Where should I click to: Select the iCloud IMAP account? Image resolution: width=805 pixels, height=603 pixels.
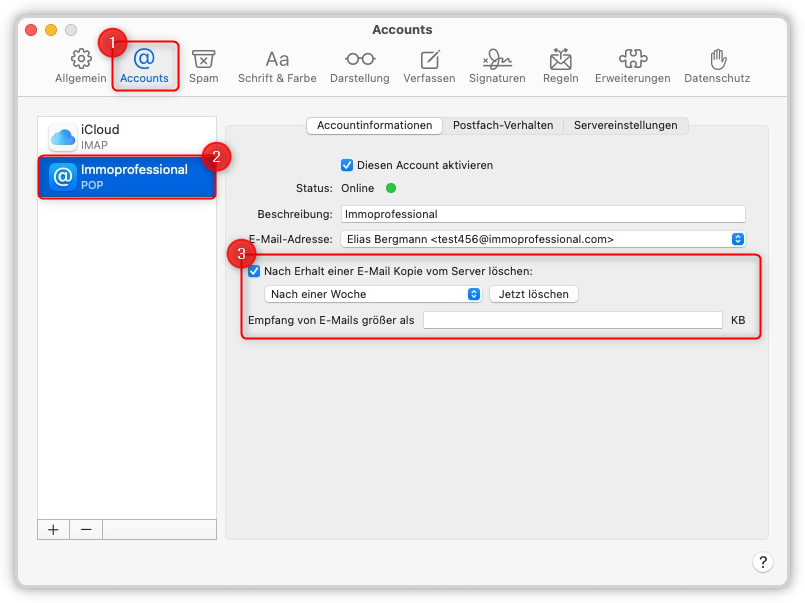point(127,137)
